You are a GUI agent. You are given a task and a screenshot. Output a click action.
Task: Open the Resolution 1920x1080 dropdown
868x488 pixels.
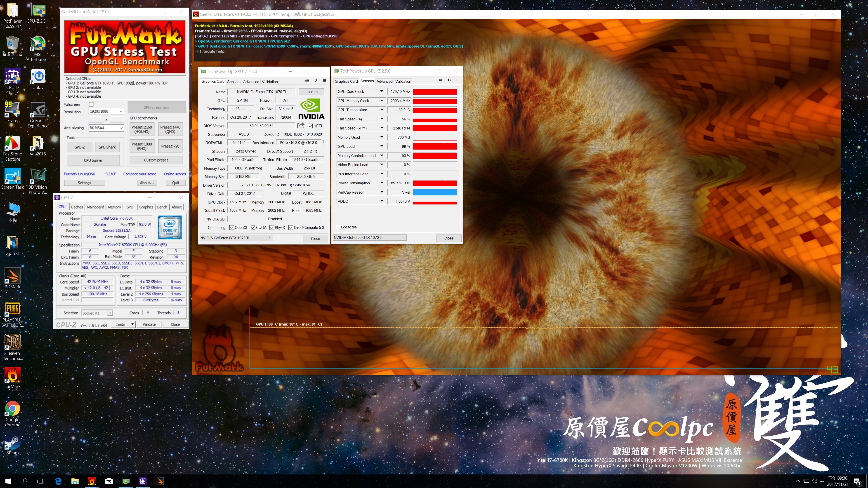pyautogui.click(x=106, y=111)
